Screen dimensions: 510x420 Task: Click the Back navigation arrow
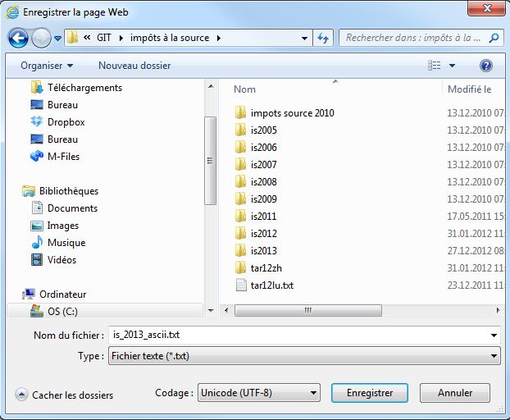[18, 38]
